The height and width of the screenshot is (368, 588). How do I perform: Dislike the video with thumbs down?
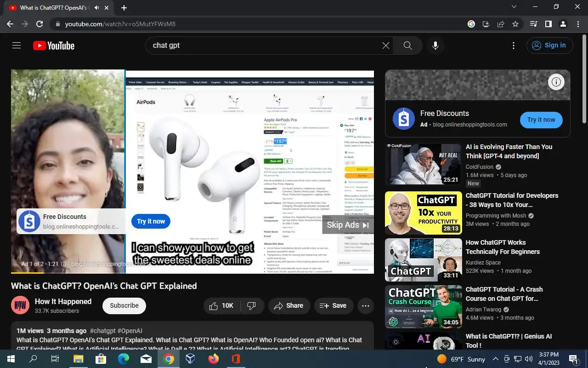pyautogui.click(x=252, y=306)
